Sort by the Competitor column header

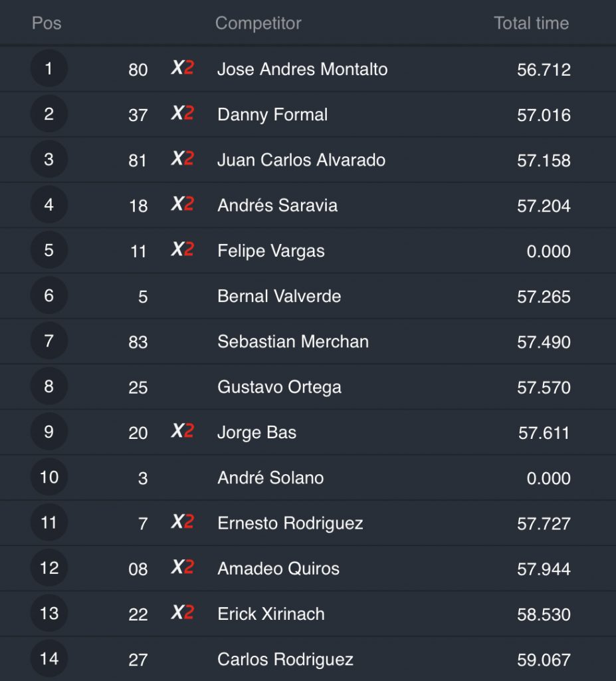[x=258, y=23]
